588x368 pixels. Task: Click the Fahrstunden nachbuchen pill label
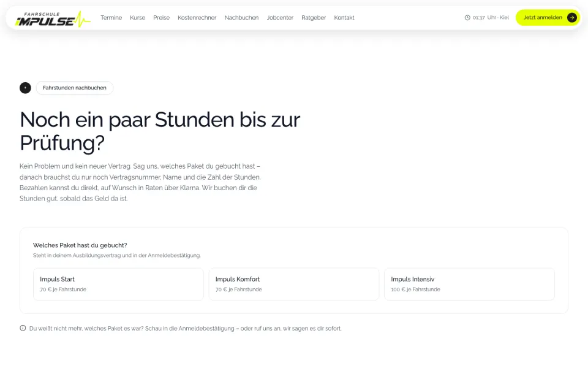click(75, 88)
